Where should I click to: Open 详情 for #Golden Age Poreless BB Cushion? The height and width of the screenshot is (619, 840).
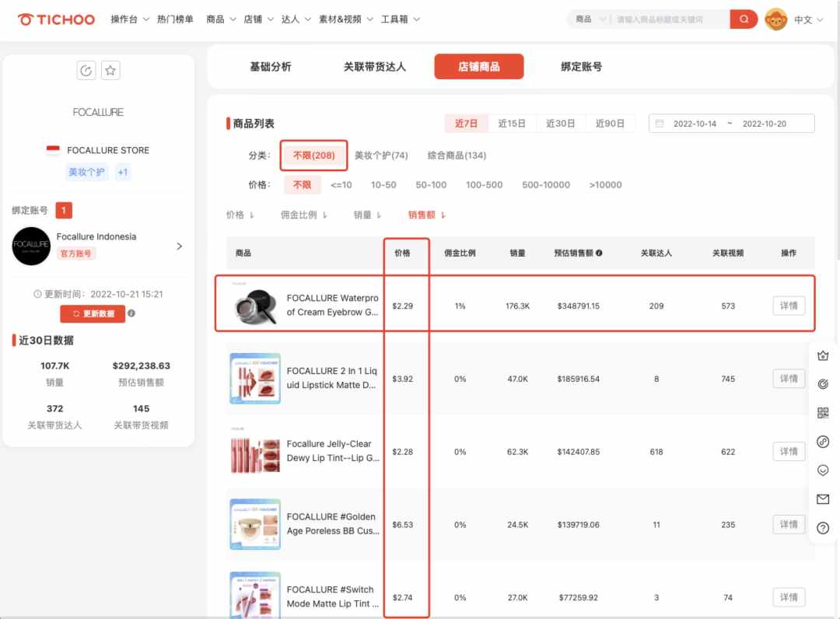coord(789,524)
